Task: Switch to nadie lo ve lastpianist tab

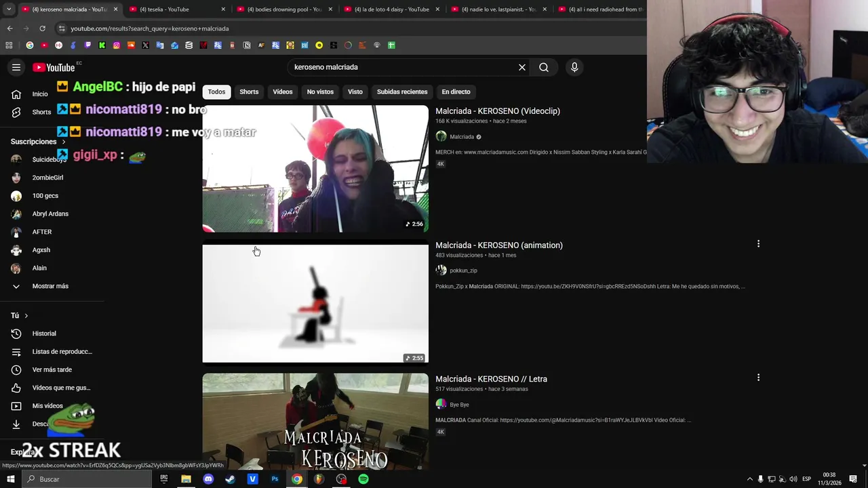Action: tap(497, 9)
